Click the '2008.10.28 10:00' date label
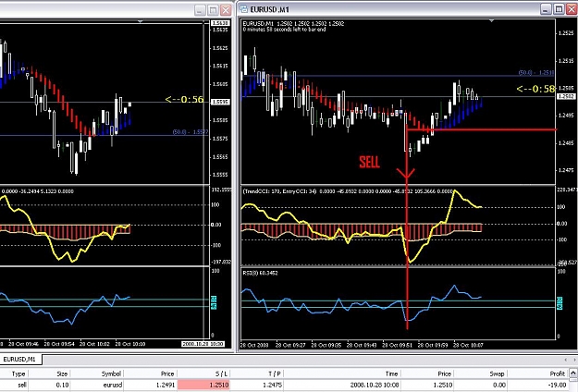 click(x=203, y=344)
